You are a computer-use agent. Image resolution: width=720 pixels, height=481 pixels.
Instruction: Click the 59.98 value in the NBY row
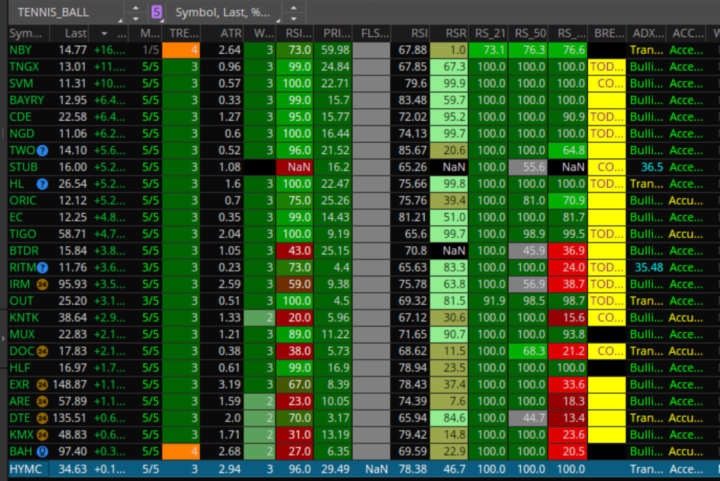[x=333, y=50]
